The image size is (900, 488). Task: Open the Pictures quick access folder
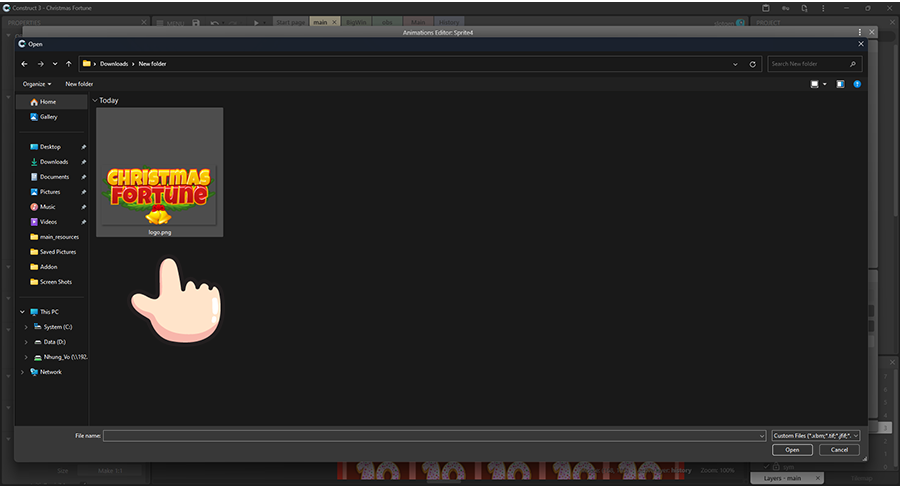(50, 192)
